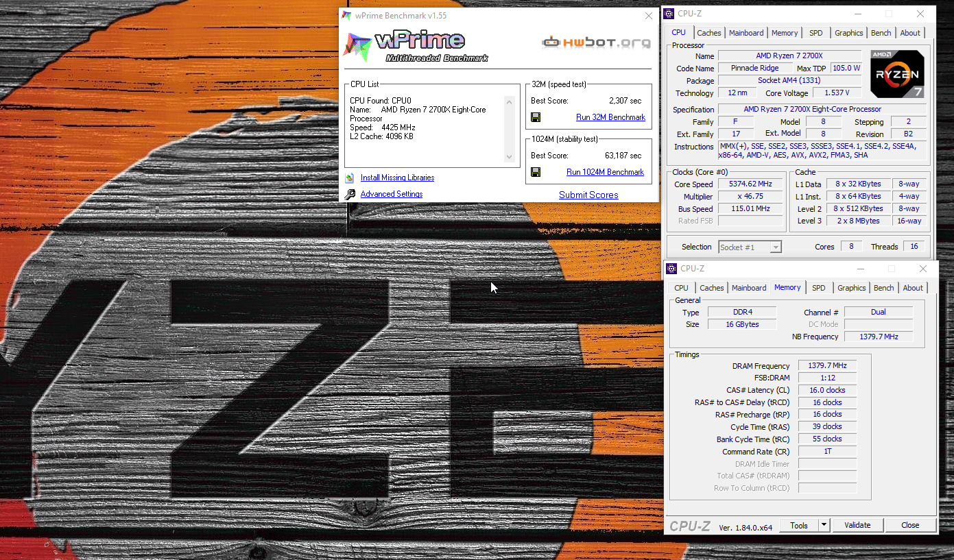The height and width of the screenshot is (560, 954).
Task: Click the save icon beside 32M Best Score
Action: (x=536, y=117)
